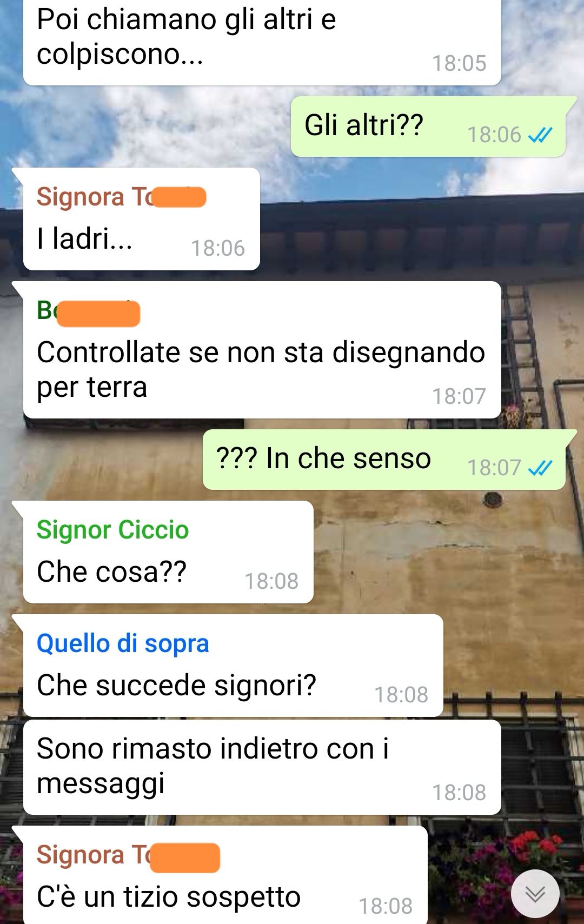Select the message 'I ladri...'
Image resolution: width=584 pixels, height=924 pixels.
pos(141,219)
